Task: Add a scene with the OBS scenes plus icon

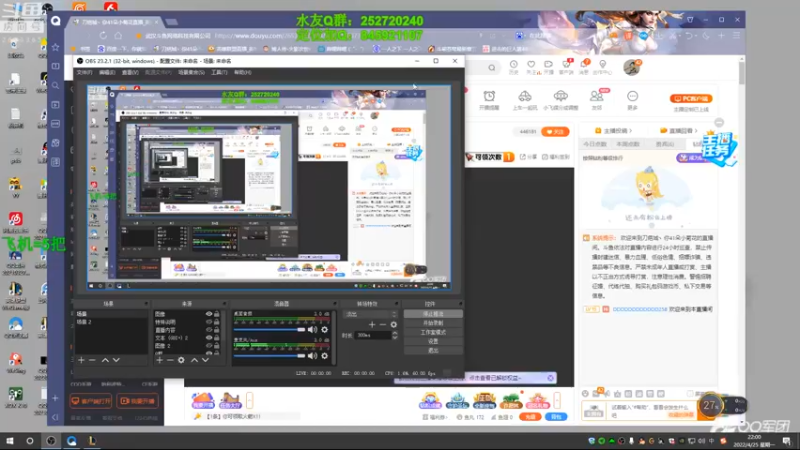Action: tap(81, 360)
